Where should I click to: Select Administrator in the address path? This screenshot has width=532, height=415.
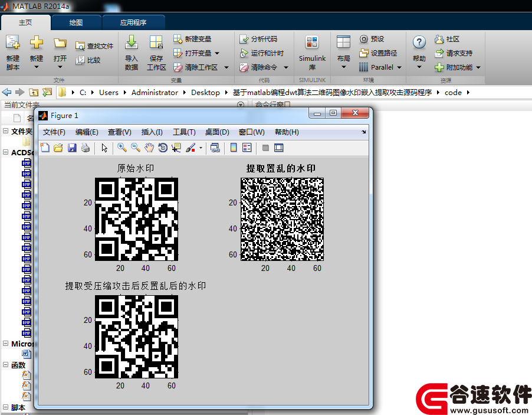pos(155,92)
